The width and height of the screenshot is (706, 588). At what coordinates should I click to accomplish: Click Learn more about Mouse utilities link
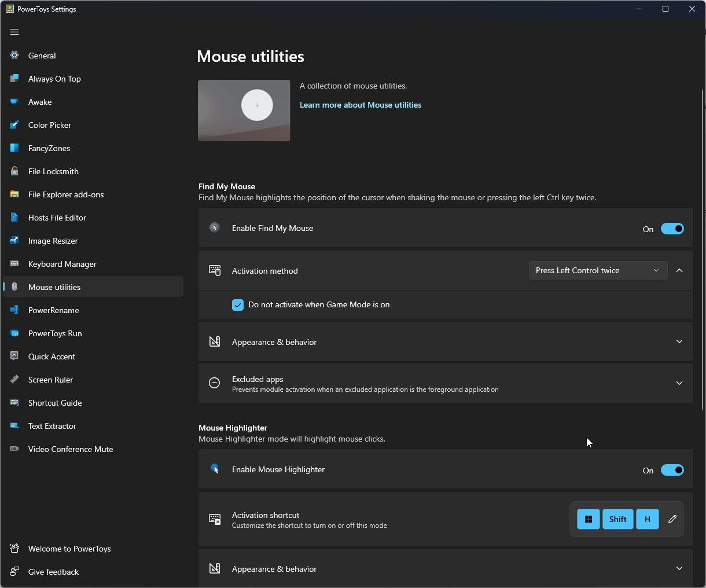point(360,105)
